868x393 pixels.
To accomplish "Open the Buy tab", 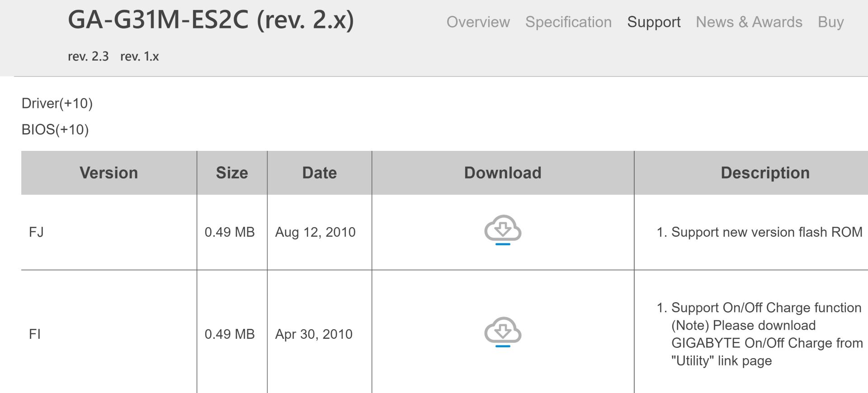I will pyautogui.click(x=831, y=22).
